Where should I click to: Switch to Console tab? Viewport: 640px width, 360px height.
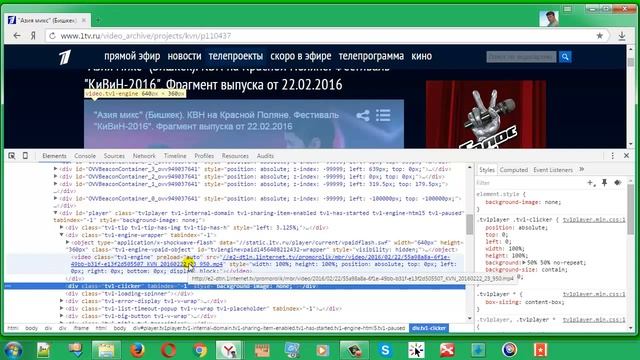[85, 156]
